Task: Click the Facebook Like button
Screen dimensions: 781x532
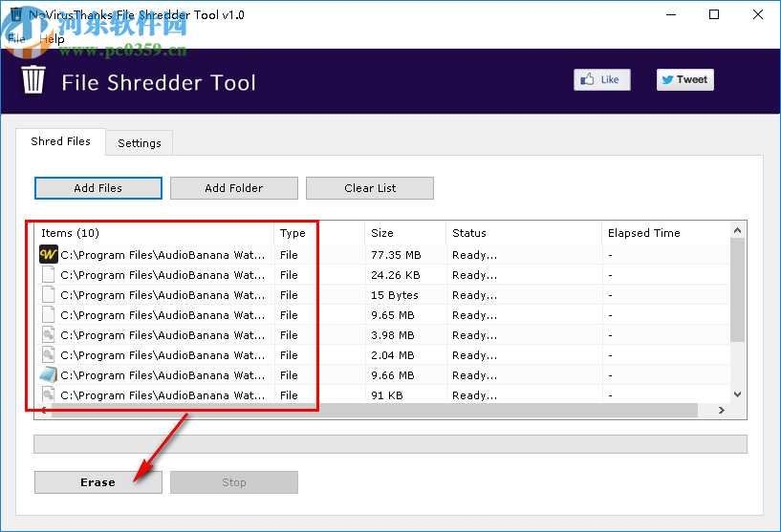Action: [601, 79]
